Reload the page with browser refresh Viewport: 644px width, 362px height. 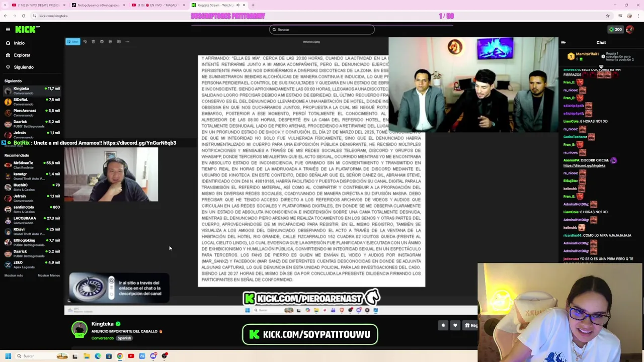(23, 16)
